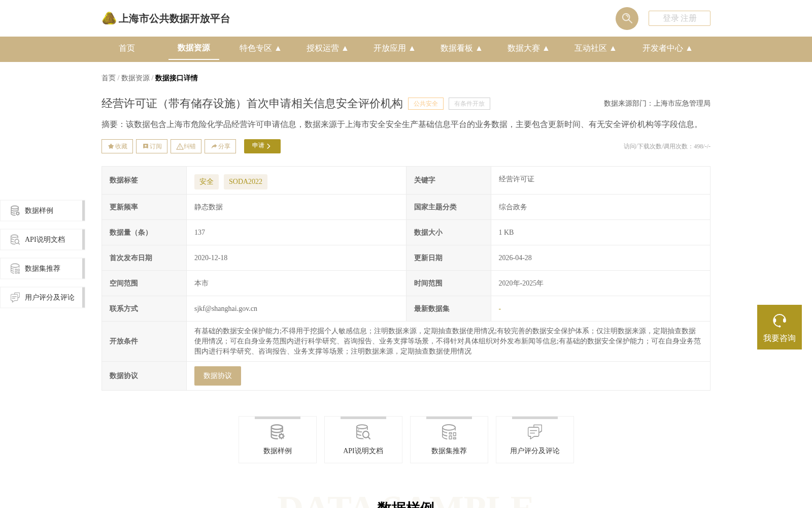The image size is (812, 508).
Task: Click the 数据来源部门 上海市应急管理局 text
Action: click(657, 104)
